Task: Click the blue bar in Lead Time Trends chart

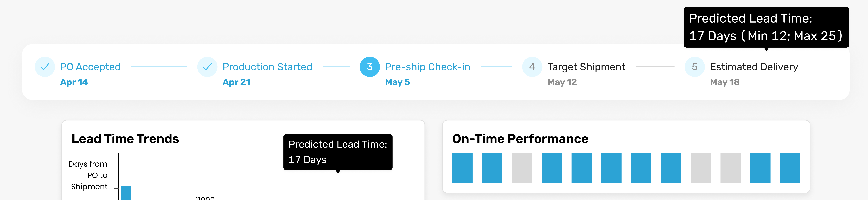Action: point(126,193)
